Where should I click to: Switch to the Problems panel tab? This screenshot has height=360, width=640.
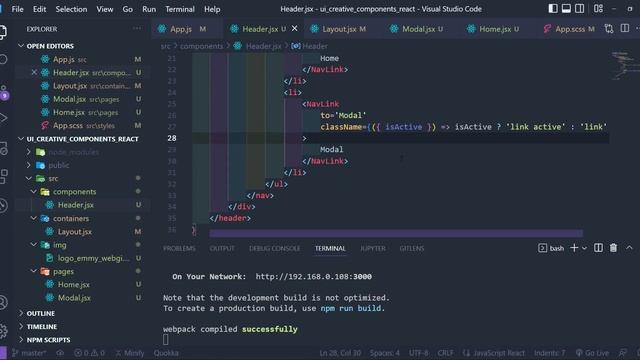click(179, 248)
